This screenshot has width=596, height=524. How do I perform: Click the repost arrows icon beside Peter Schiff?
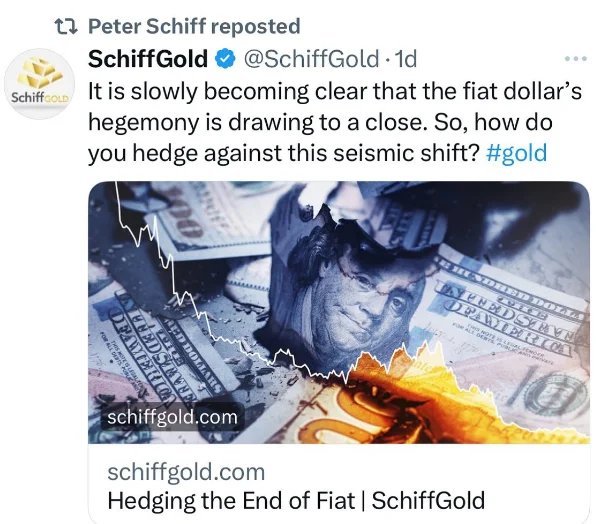[67, 27]
